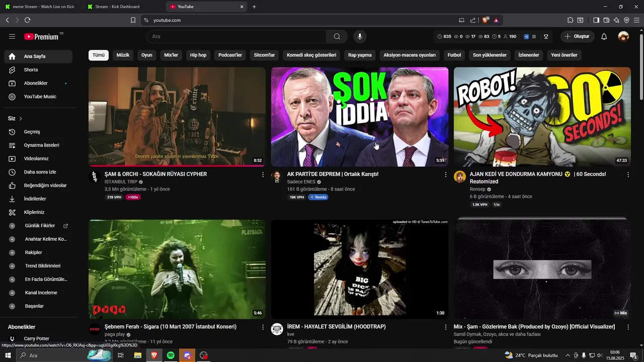Open three-dot menu for Mix - Şam playlist
644x362 pixels.
tap(628, 327)
